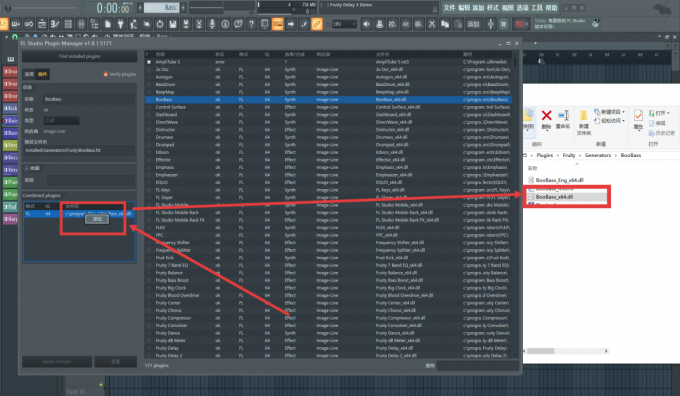Click the speaker mute icon in toolbar
Viewport: 680px width, 396px height.
point(366,24)
